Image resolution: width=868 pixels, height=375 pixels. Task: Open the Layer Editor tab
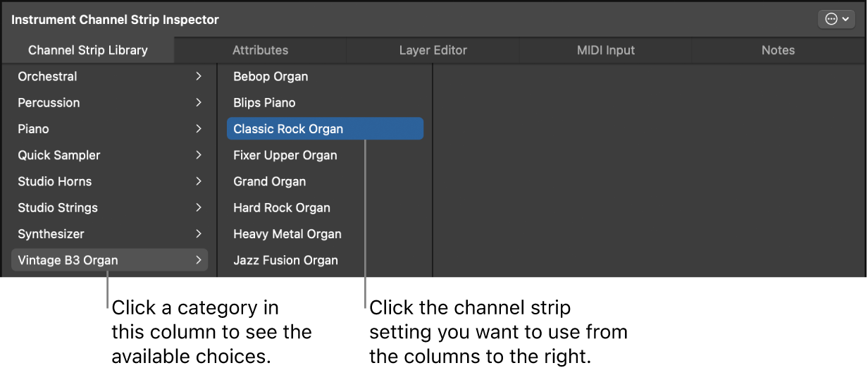point(433,50)
